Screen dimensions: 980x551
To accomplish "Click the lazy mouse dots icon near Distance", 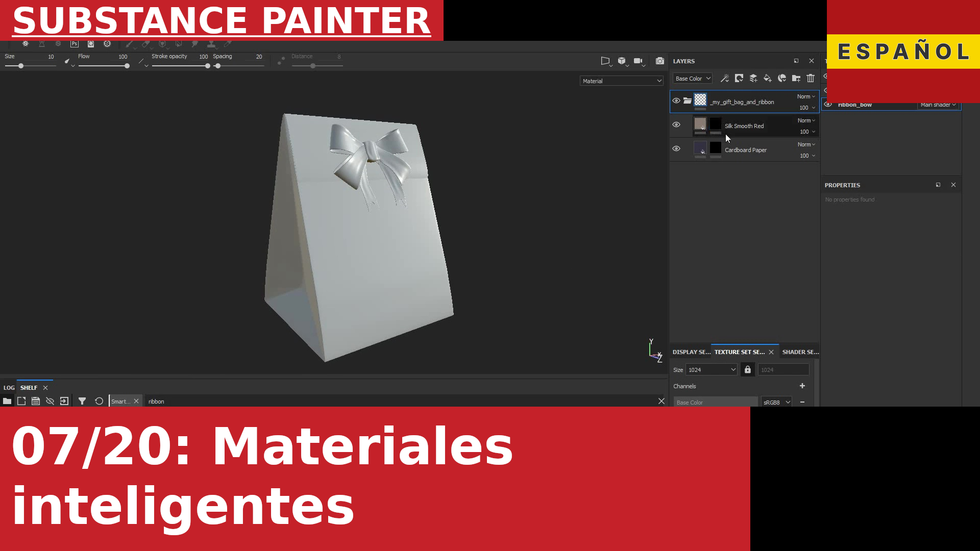I will click(281, 61).
